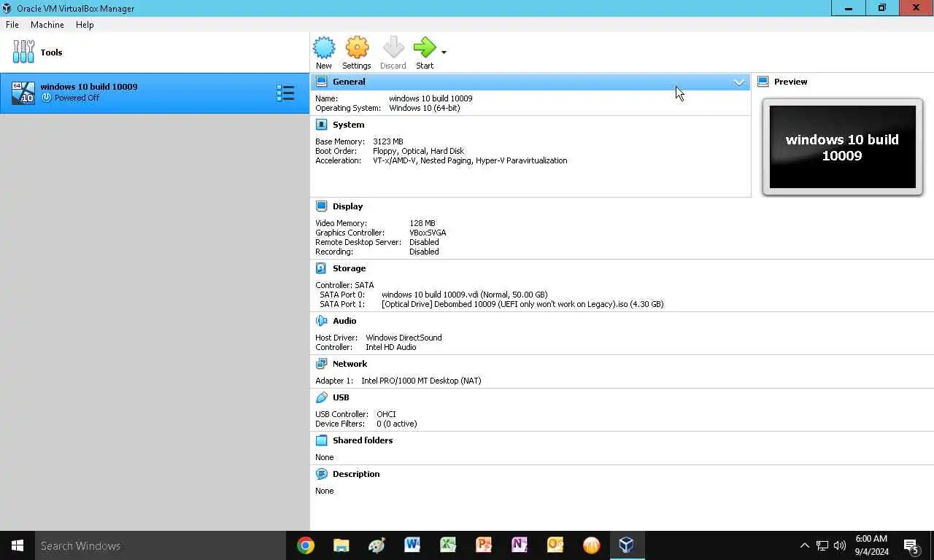Open the Settings gear icon
The image size is (934, 560).
(x=357, y=48)
